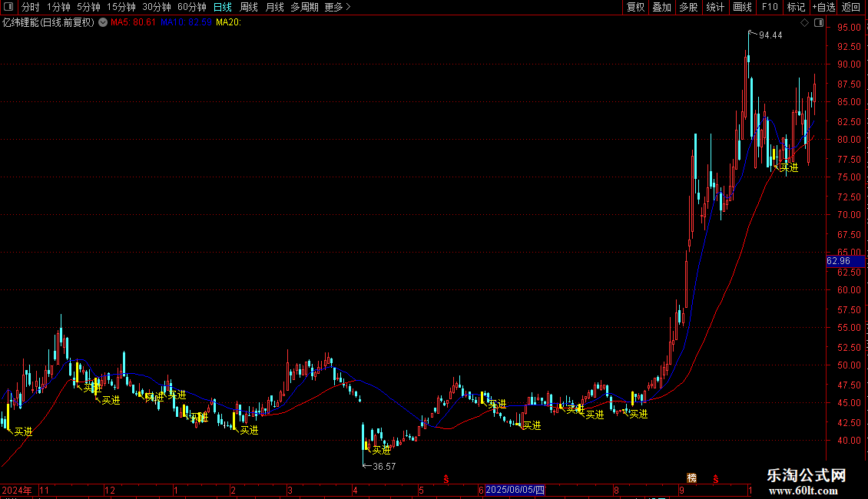The image size is (868, 499).
Task: Click the month 11 label on the date axis
Action: [x=45, y=491]
